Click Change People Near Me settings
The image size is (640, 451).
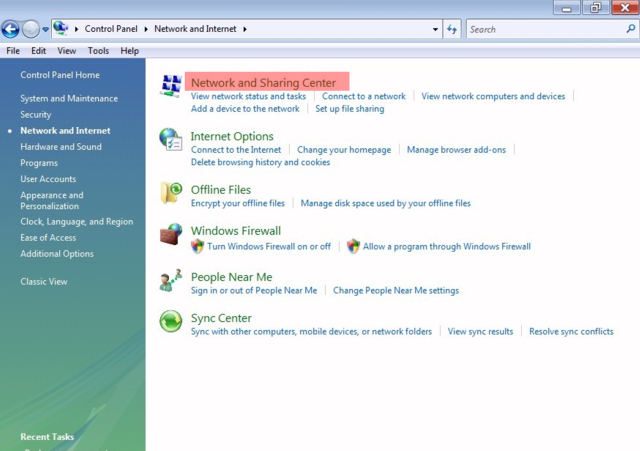[x=396, y=291]
